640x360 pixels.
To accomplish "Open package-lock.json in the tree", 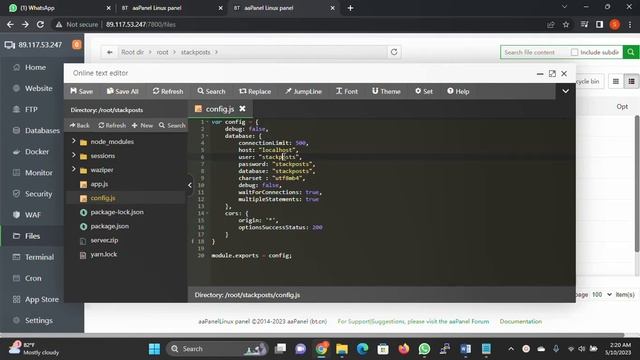I will click(x=117, y=212).
